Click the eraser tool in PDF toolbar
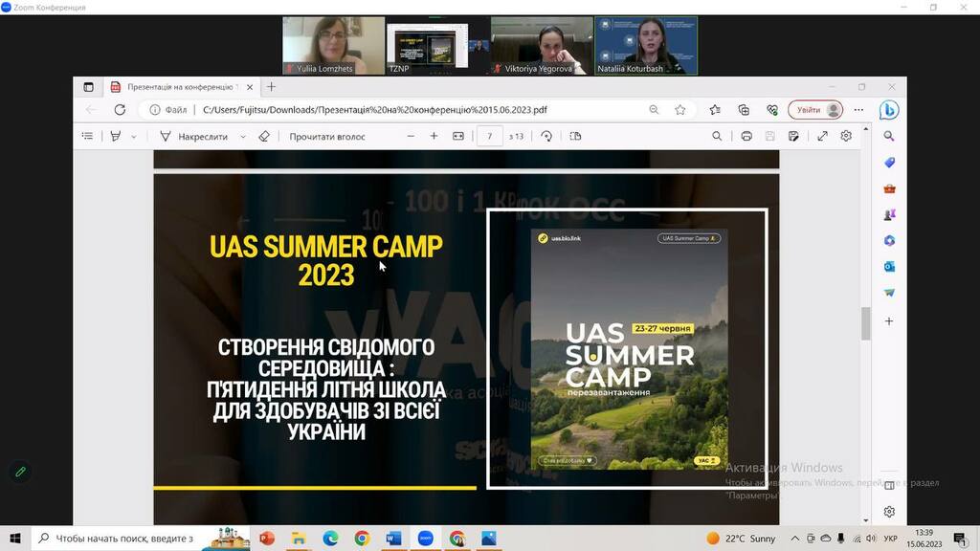The image size is (980, 551). click(x=264, y=137)
